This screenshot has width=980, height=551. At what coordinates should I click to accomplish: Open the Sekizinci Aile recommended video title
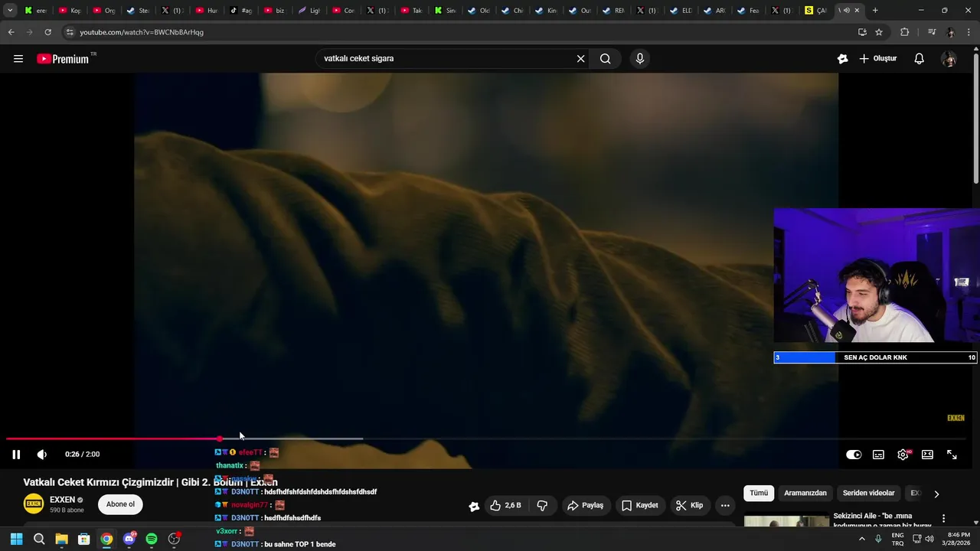882,520
